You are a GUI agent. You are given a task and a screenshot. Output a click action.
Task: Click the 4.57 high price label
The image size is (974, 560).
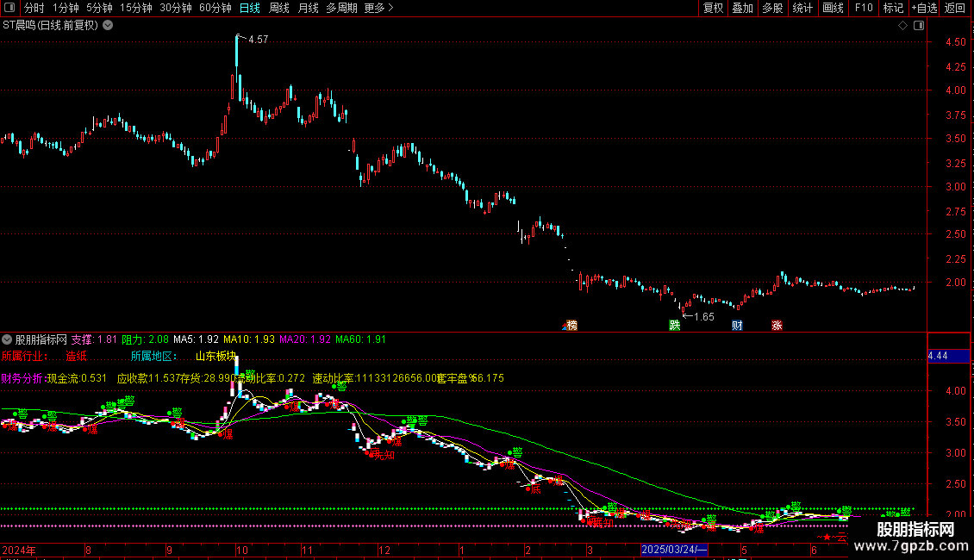click(x=258, y=39)
